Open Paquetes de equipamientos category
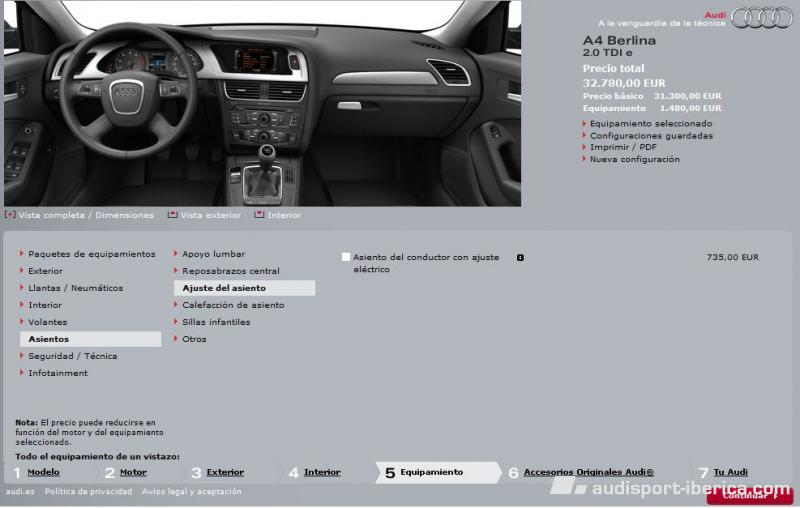Screen dimensions: 800x508 [x=91, y=254]
